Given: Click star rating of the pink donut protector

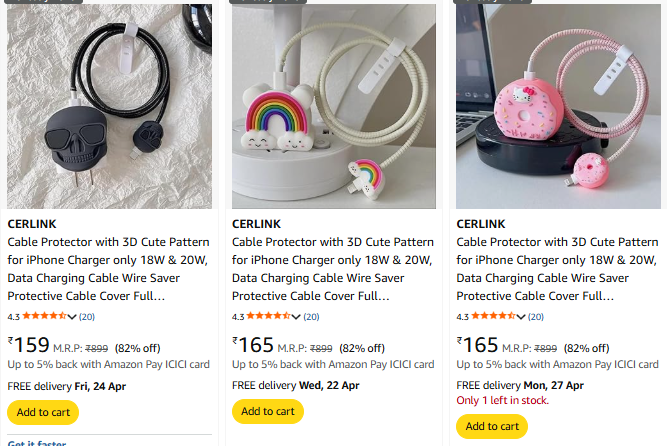Looking at the screenshot, I should tap(494, 316).
